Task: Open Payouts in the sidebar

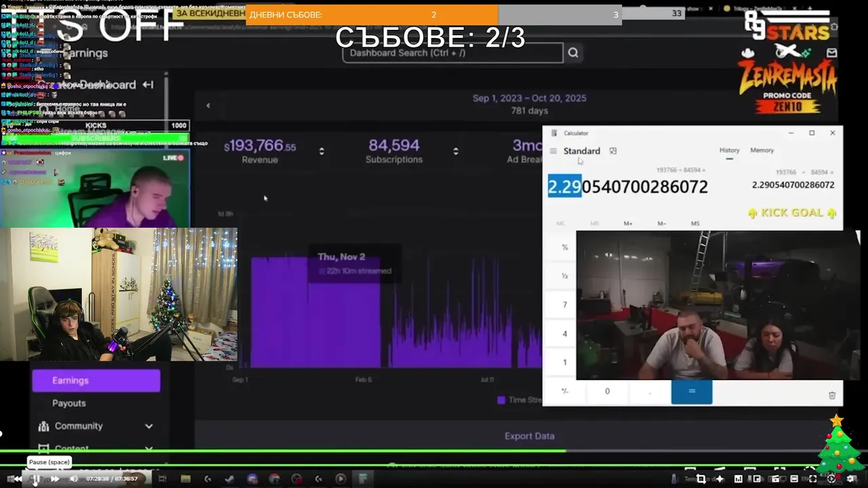Action: click(69, 403)
